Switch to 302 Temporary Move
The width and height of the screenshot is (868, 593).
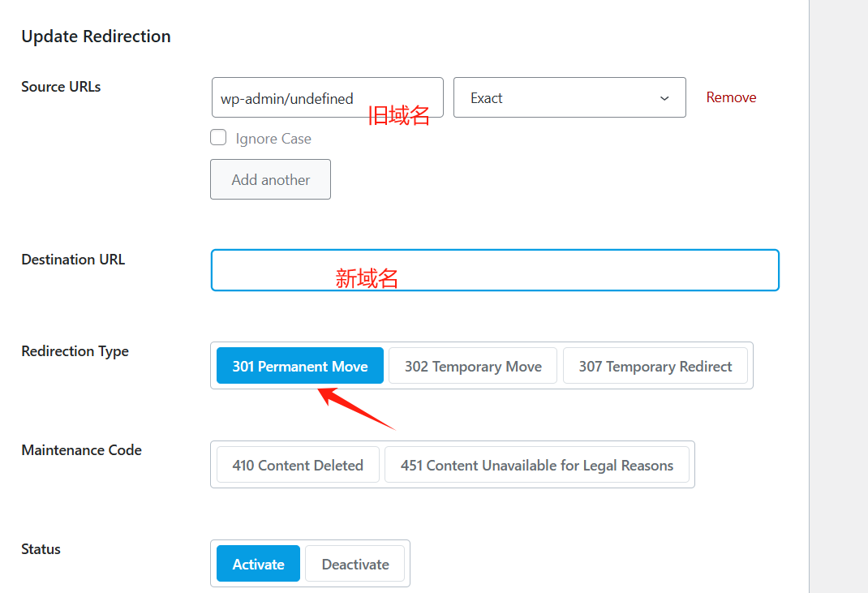473,365
